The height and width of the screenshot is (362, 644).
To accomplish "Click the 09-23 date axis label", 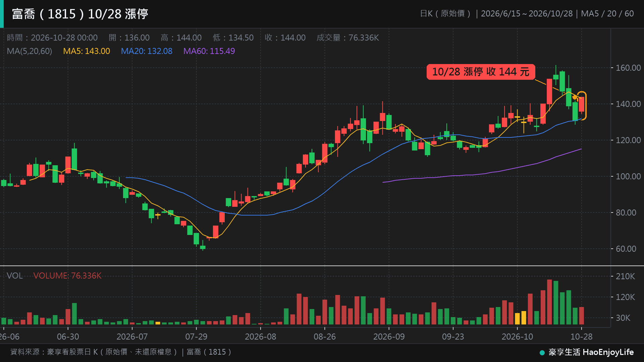I will click(x=453, y=337).
